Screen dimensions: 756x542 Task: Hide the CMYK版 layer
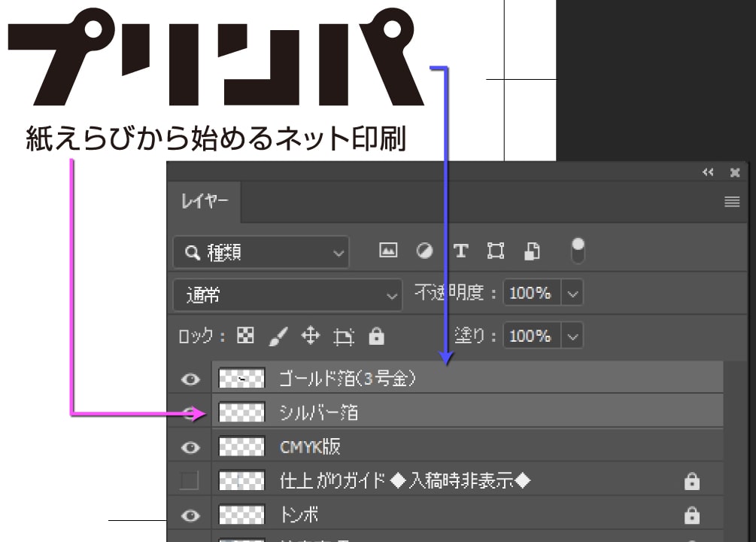[x=191, y=447]
